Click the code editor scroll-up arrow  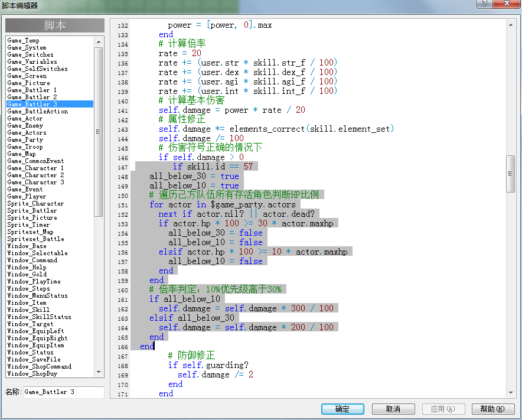(x=511, y=25)
